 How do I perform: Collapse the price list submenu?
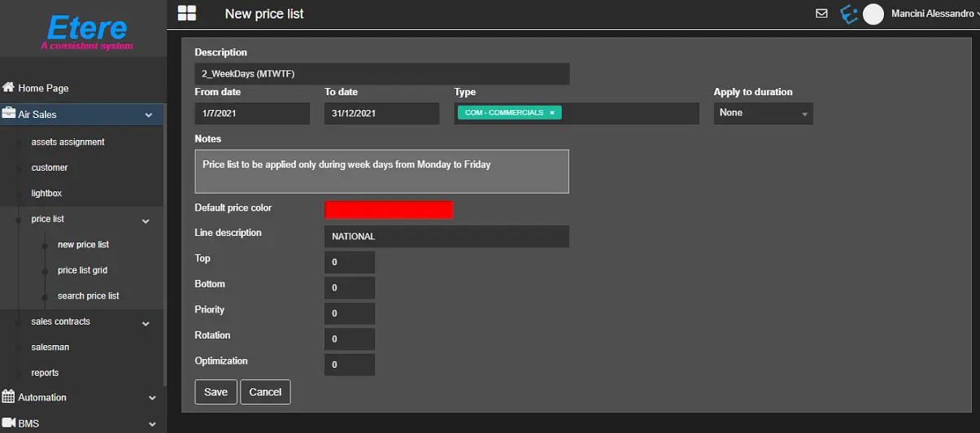point(146,220)
